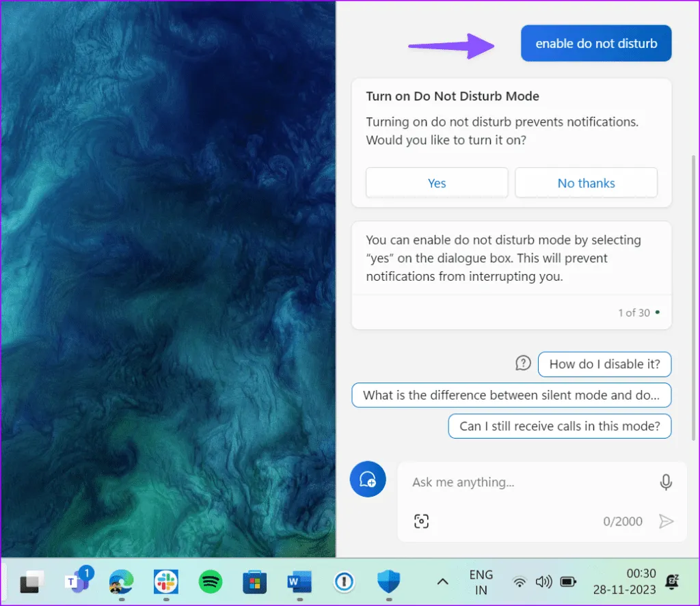Expand the hidden system tray icons chevron
The height and width of the screenshot is (606, 700).
(x=442, y=581)
